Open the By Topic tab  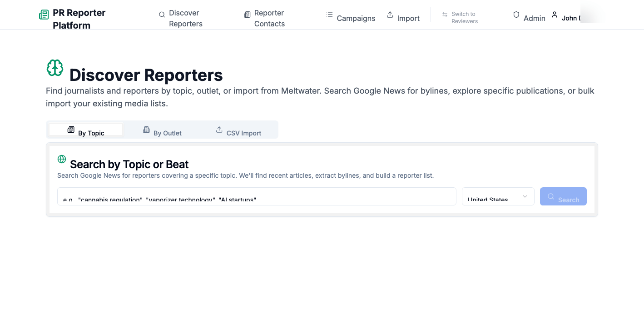[86, 130]
